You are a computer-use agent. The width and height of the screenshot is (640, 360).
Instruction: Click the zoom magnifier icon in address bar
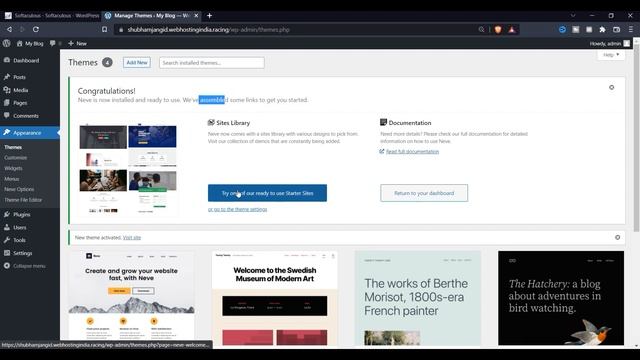(482, 29)
